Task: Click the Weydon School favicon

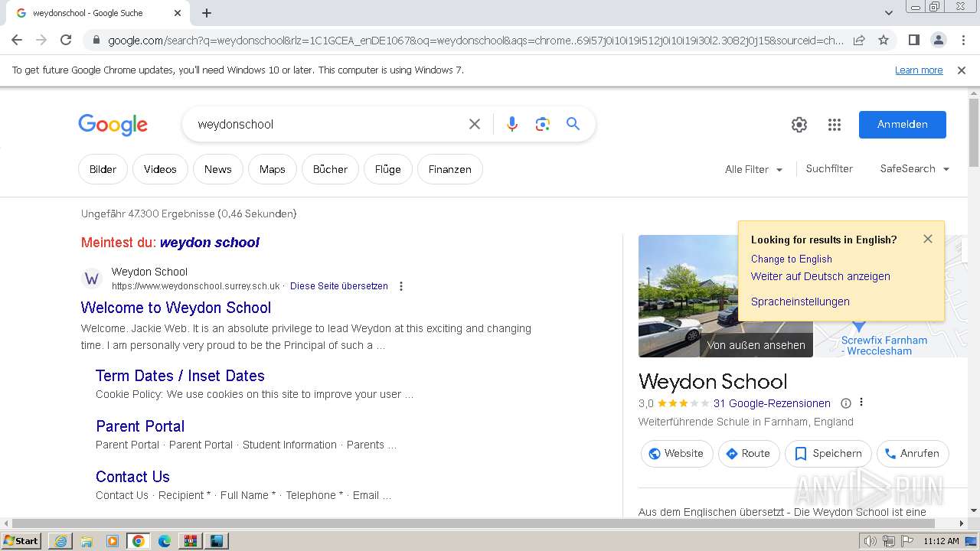Action: click(92, 279)
